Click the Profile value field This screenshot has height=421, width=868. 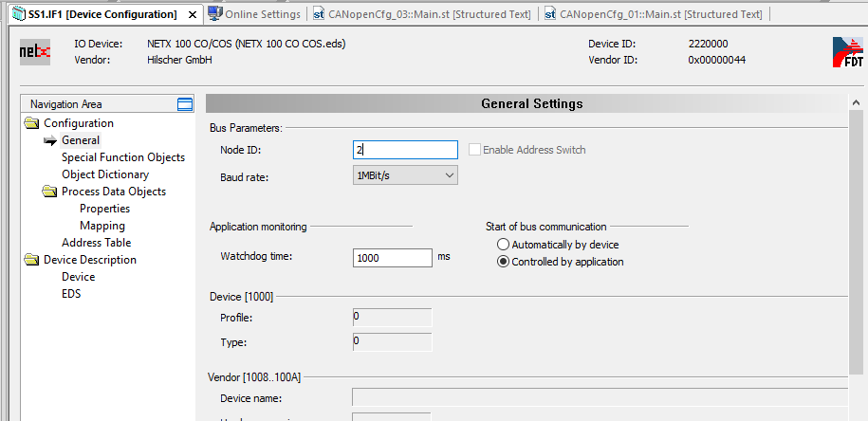393,318
